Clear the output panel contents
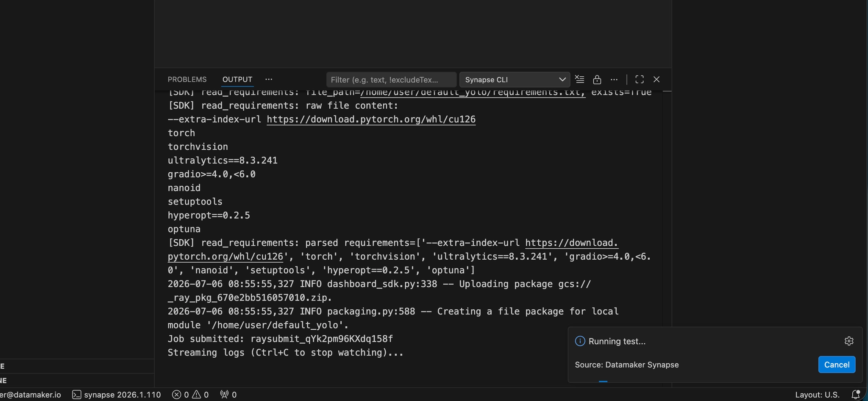Screen dimensions: 868x401 pos(579,79)
